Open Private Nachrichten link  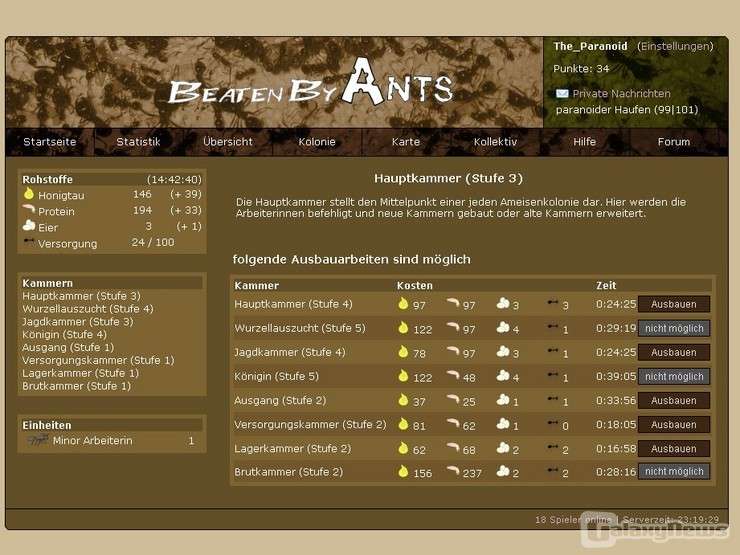click(621, 93)
